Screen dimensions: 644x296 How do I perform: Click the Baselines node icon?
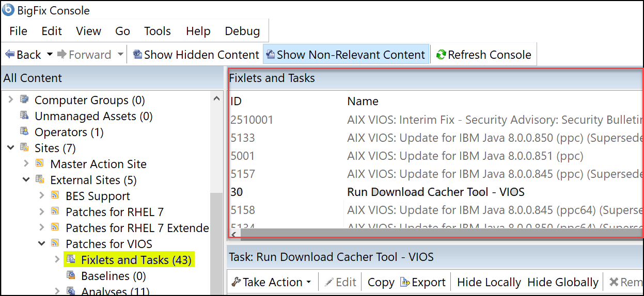71,275
